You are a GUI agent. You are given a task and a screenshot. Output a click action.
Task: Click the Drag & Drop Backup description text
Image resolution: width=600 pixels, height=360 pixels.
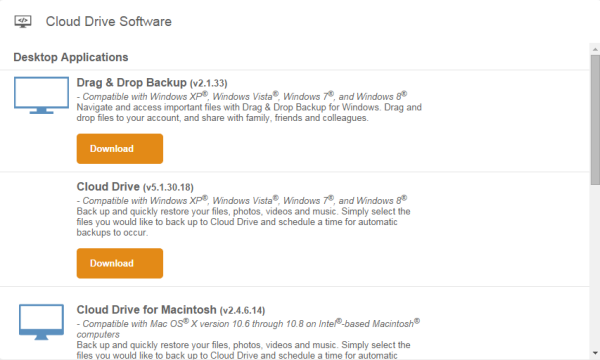pyautogui.click(x=249, y=112)
